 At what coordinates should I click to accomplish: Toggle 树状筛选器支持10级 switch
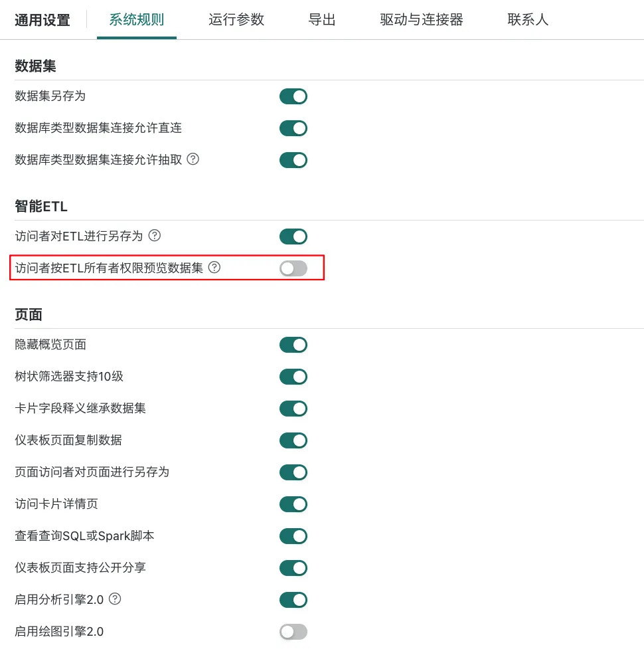tap(293, 377)
